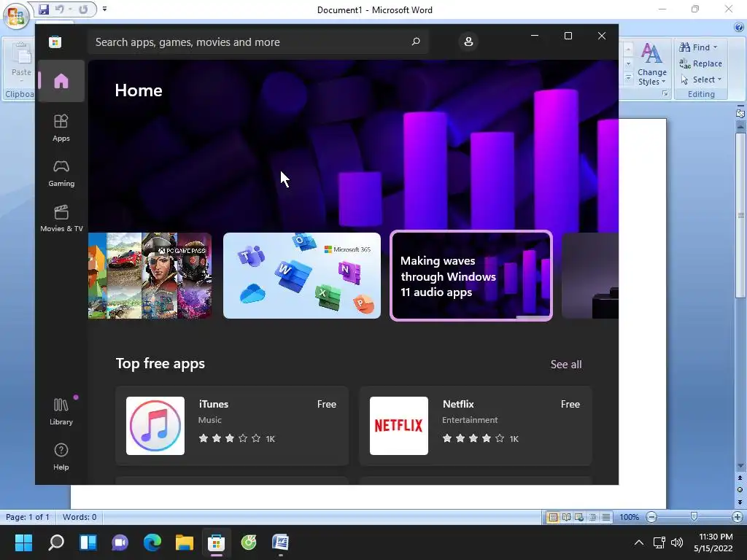Click previous page arrow at Word scrollbar bottom
Screen dimensions: 747x560
coord(740,478)
